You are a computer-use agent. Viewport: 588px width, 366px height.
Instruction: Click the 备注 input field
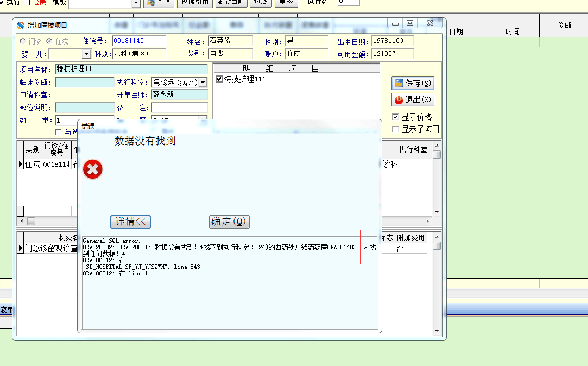coord(180,108)
